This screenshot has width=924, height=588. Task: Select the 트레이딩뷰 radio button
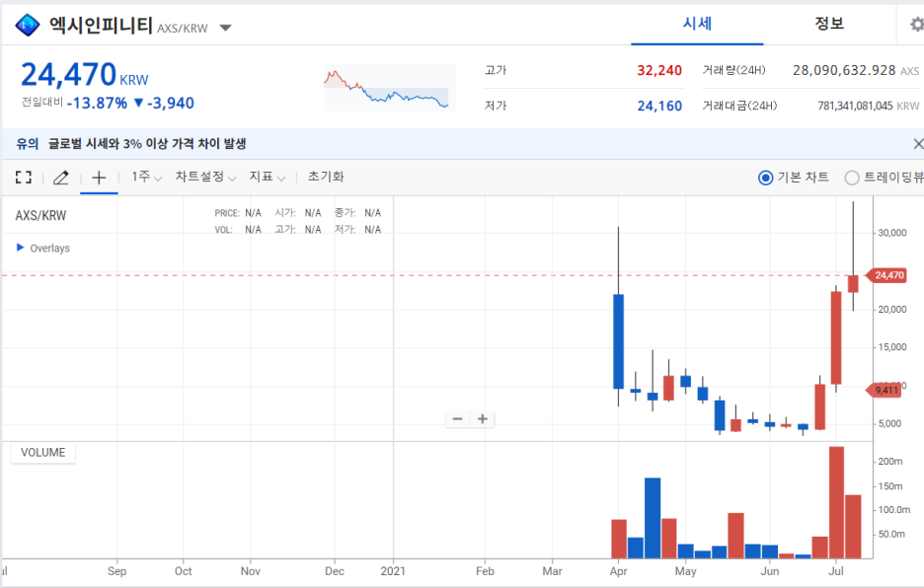[x=852, y=178]
